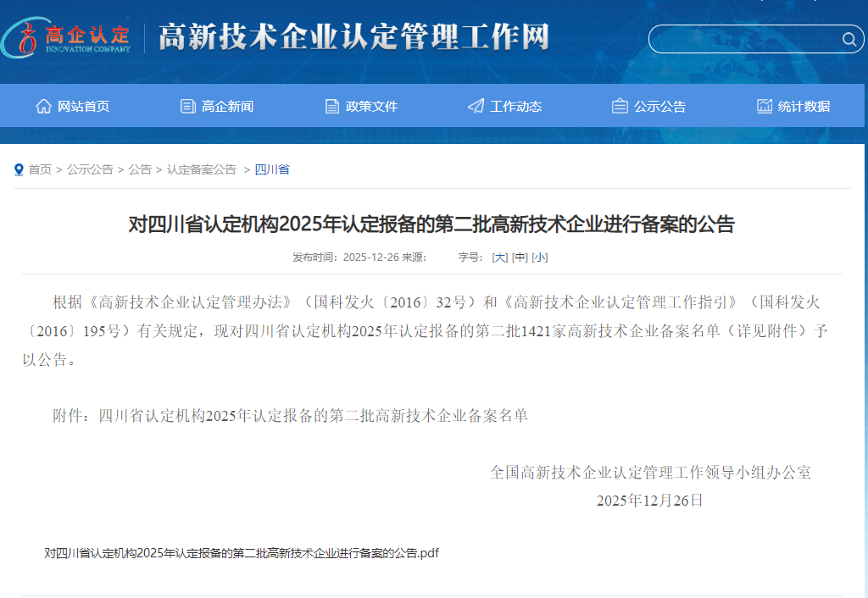Open the 统计数据 menu item

click(x=804, y=106)
